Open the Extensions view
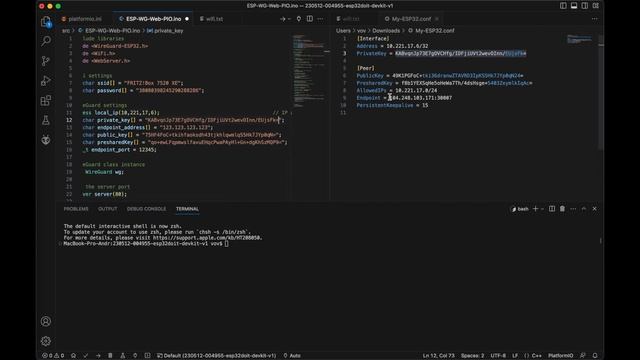This screenshot has height=360, width=640. 46,100
